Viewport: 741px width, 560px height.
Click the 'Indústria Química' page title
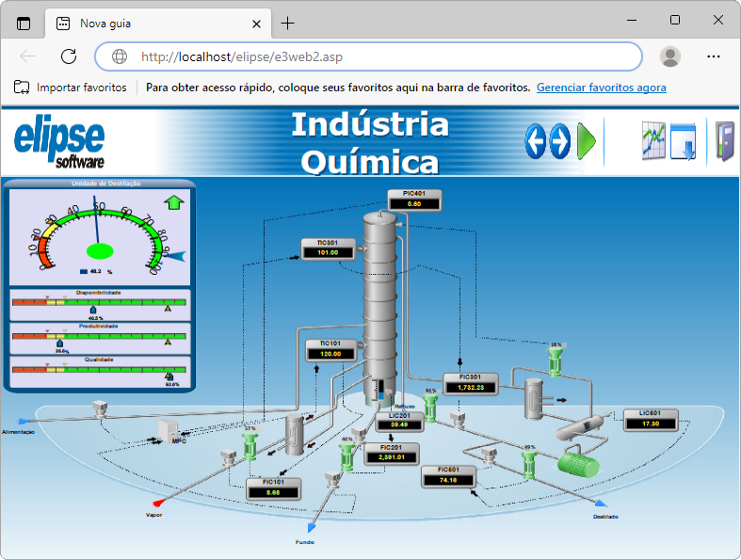370,143
